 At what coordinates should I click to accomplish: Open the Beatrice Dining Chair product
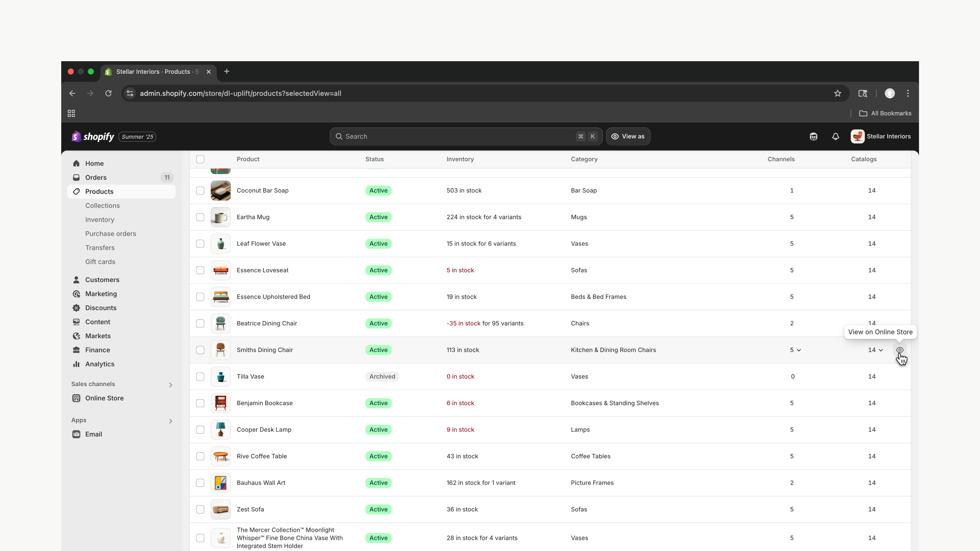click(267, 323)
